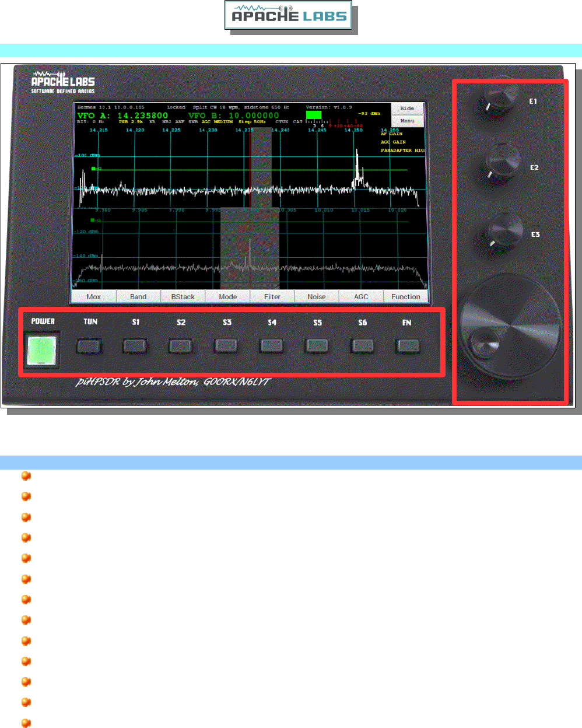Click the S6 hardware button
The height and width of the screenshot is (728, 582).
(362, 346)
